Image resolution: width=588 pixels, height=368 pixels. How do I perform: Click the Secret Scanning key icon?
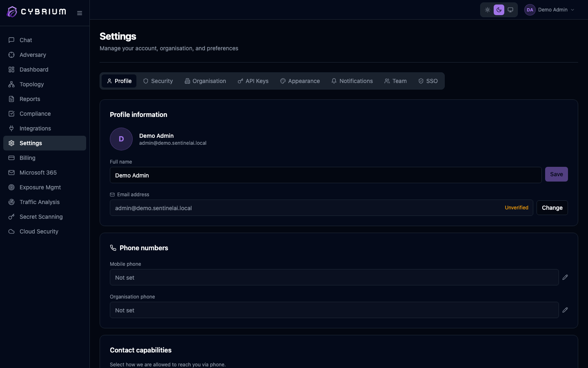point(11,217)
